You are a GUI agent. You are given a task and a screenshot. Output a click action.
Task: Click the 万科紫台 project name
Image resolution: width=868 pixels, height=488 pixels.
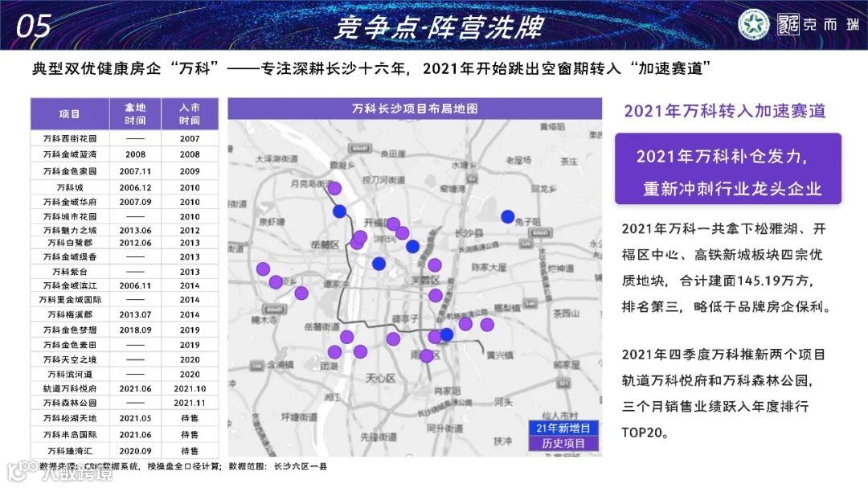70,272
